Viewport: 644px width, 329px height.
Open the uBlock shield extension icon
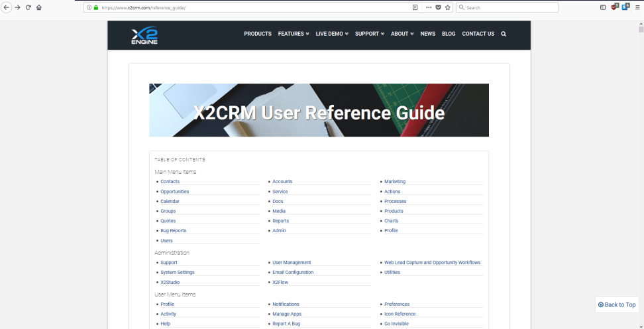point(615,7)
